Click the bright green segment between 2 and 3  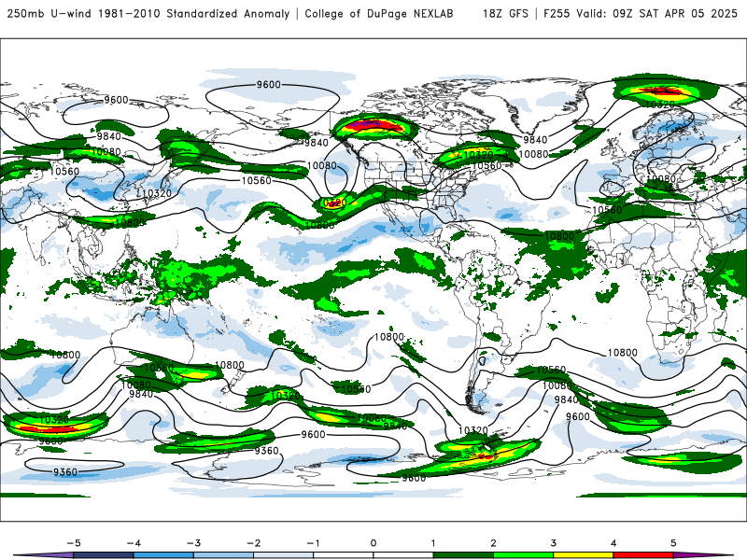(523, 555)
